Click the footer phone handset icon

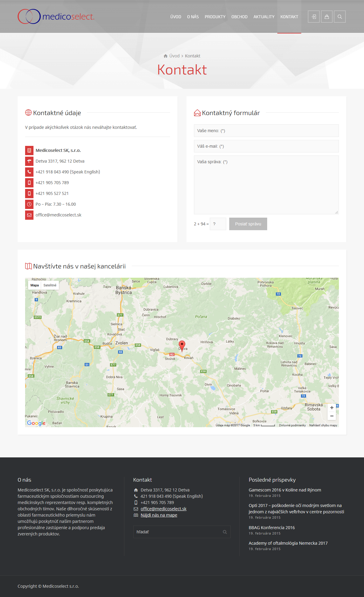pyautogui.click(x=136, y=496)
